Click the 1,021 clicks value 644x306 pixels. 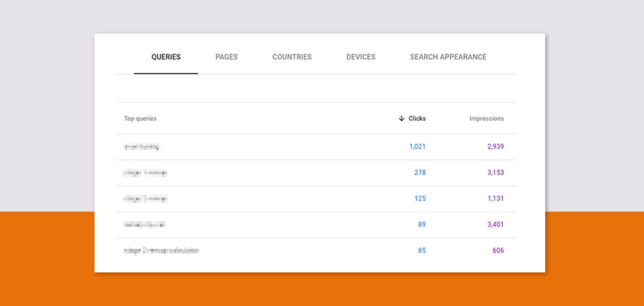(x=417, y=147)
